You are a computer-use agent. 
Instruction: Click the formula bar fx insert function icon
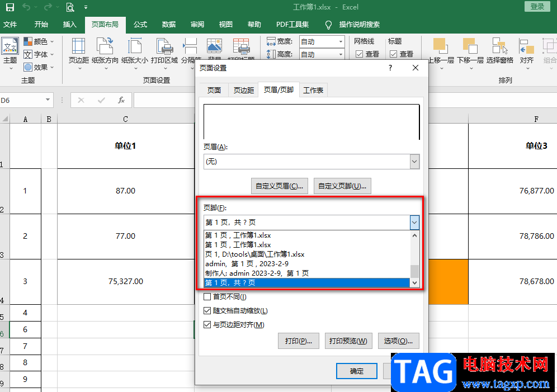coord(121,100)
